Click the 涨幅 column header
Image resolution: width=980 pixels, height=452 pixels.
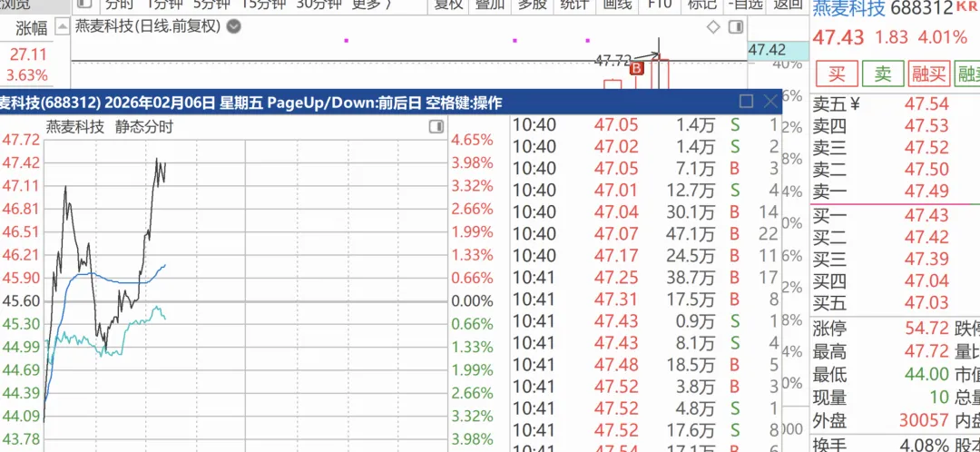pos(31,29)
